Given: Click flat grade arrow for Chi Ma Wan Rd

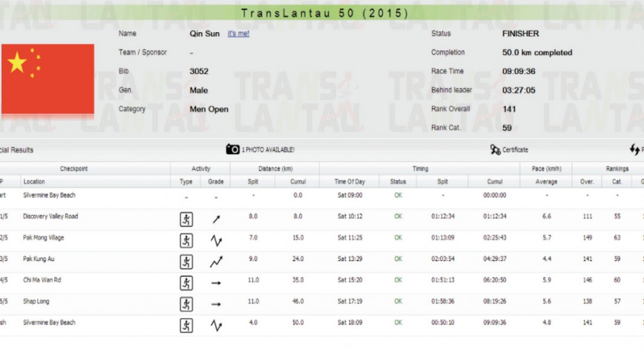Looking at the screenshot, I should click(216, 283).
